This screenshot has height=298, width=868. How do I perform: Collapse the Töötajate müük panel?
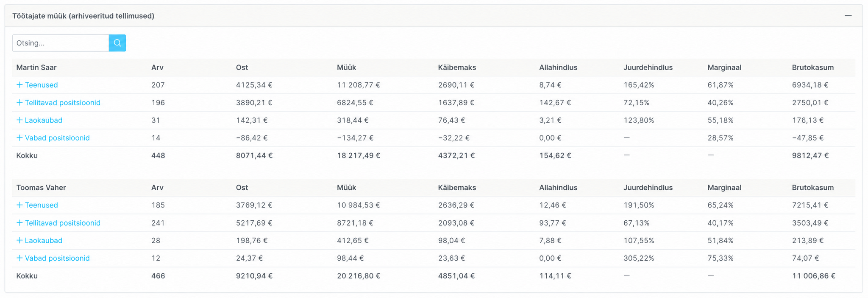848,16
